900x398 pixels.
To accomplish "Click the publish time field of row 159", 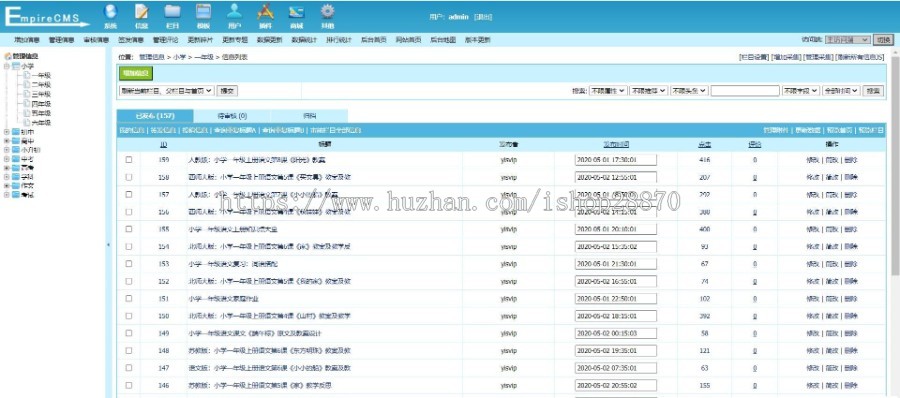I will point(615,160).
